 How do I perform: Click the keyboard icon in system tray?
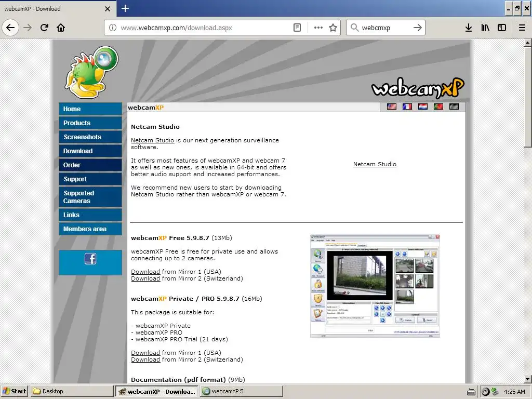(471, 392)
